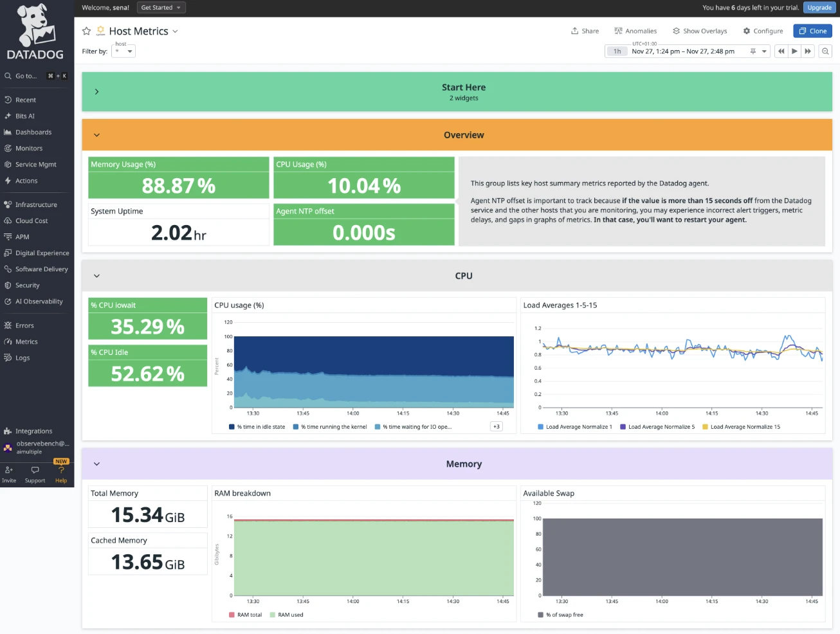Play live time updates
The width and height of the screenshot is (840, 634).
click(x=794, y=51)
